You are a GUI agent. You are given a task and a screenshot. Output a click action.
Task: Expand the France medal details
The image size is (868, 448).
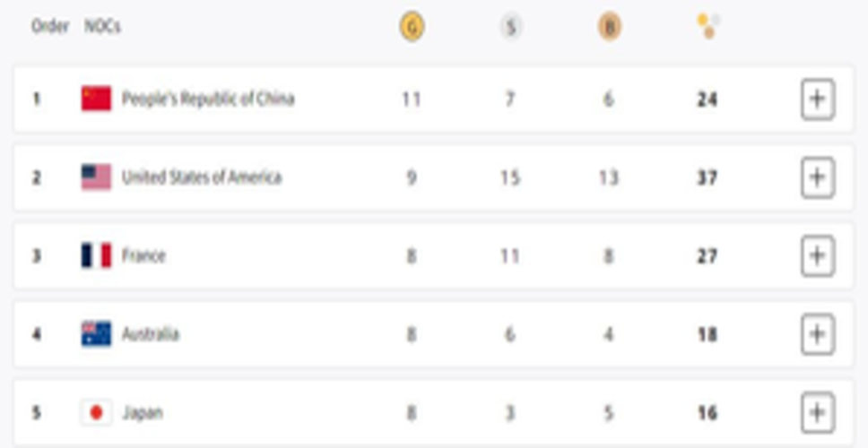pos(818,256)
